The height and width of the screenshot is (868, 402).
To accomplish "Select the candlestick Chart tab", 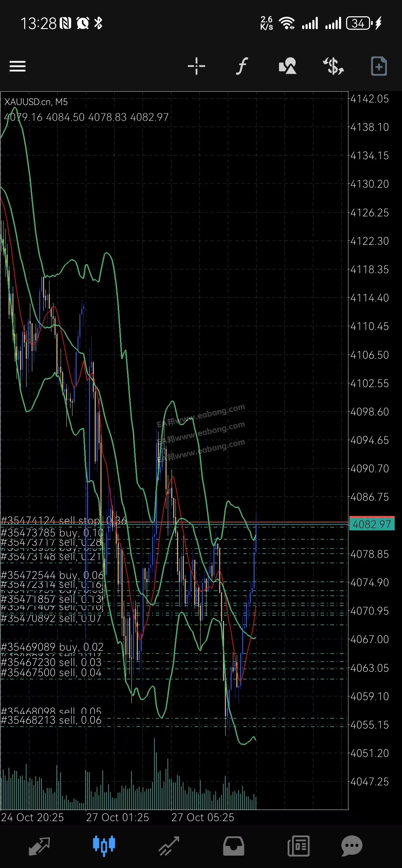I will [x=104, y=846].
